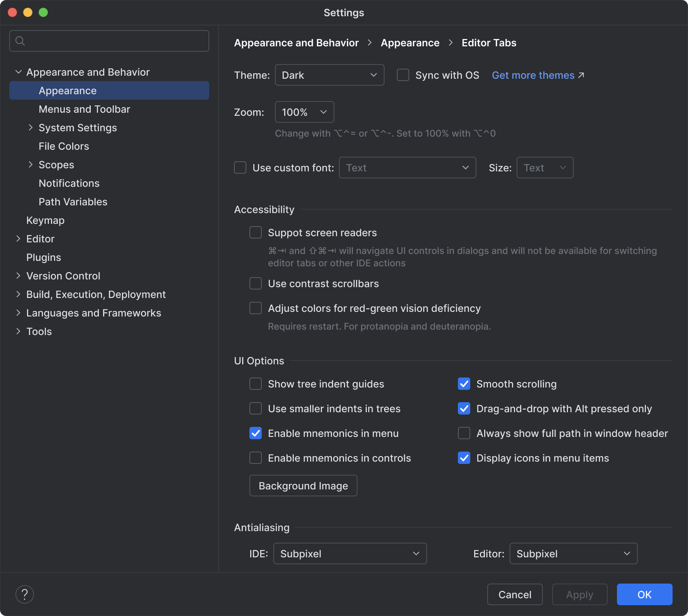Enable Use custom font
This screenshot has width=688, height=616.
240,167
